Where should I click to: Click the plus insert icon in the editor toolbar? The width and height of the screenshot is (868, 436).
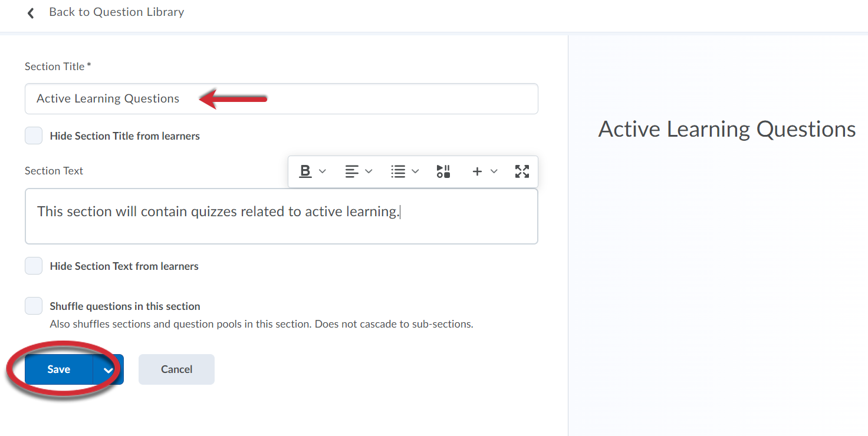pyautogui.click(x=477, y=171)
